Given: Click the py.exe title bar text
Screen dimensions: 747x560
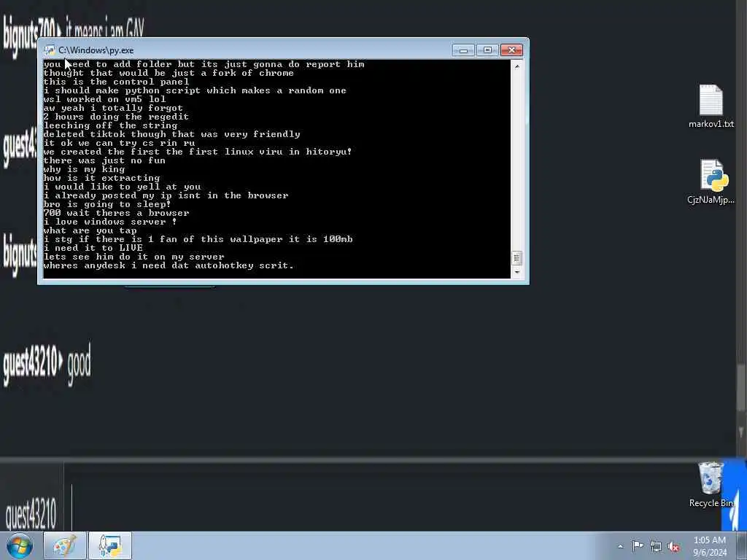Looking at the screenshot, I should coord(96,50).
